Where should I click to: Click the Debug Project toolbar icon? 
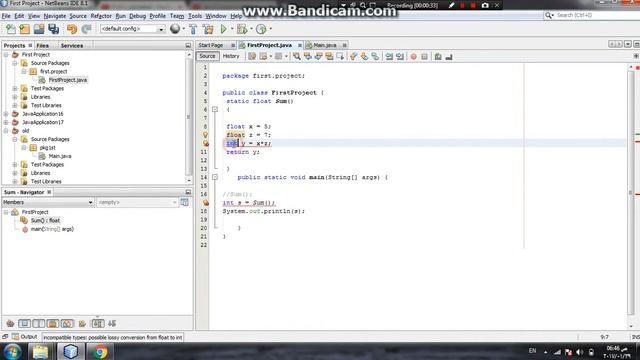coord(242,29)
